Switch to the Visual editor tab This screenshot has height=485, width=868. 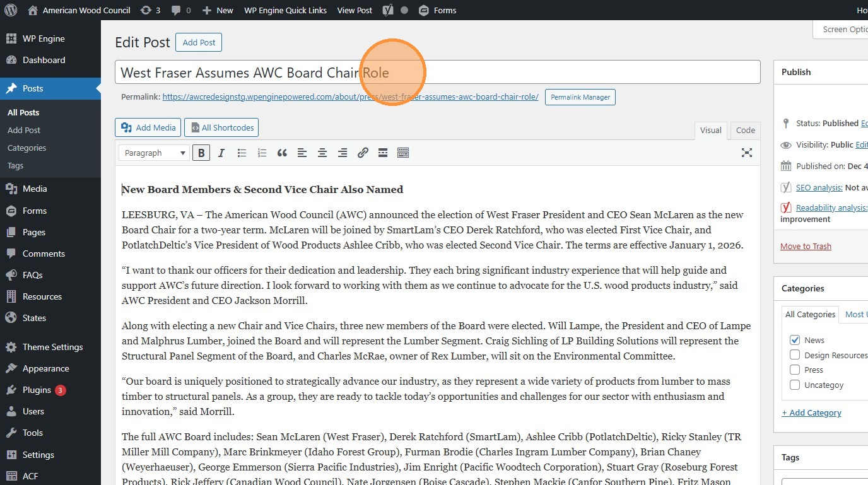point(711,130)
